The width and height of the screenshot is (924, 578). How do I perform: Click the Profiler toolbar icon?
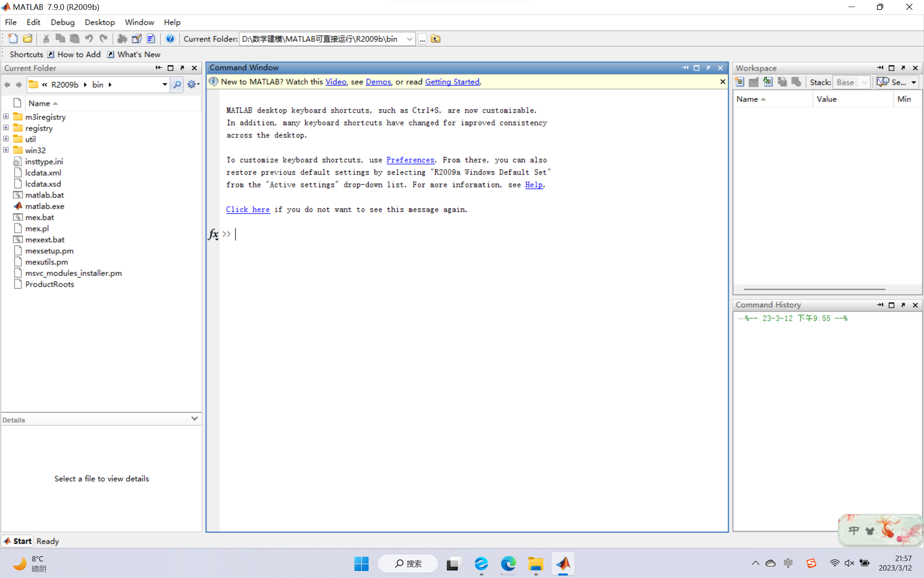[151, 38]
